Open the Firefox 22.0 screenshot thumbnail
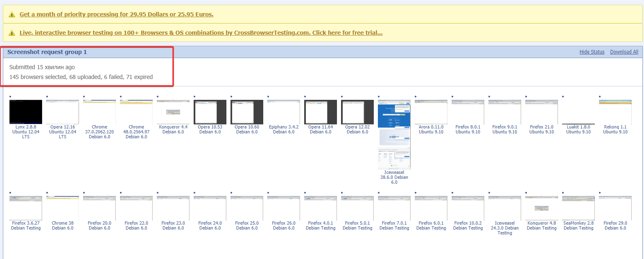 click(x=136, y=208)
